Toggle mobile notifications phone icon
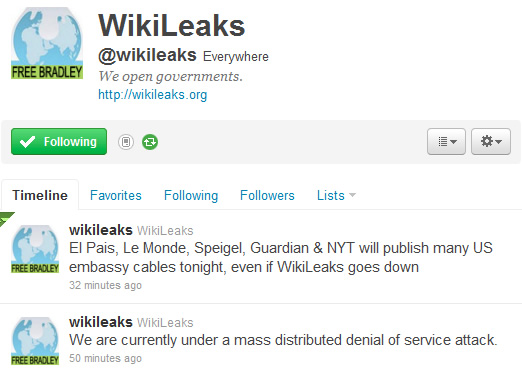522x374 pixels. tap(126, 142)
